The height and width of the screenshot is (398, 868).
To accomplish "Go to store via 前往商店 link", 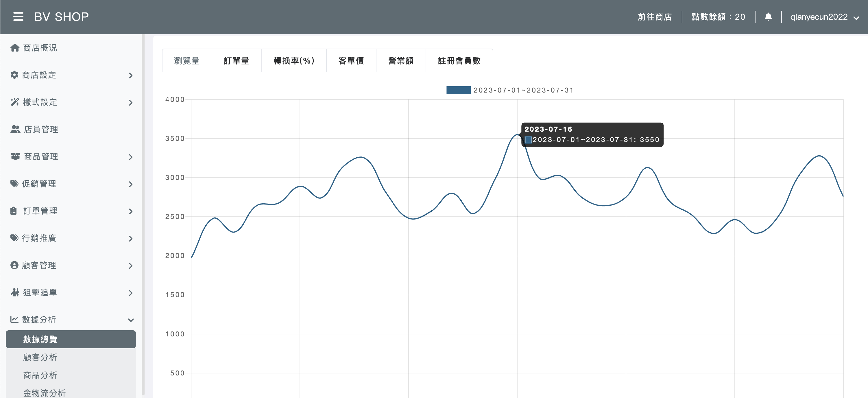I will click(x=655, y=17).
